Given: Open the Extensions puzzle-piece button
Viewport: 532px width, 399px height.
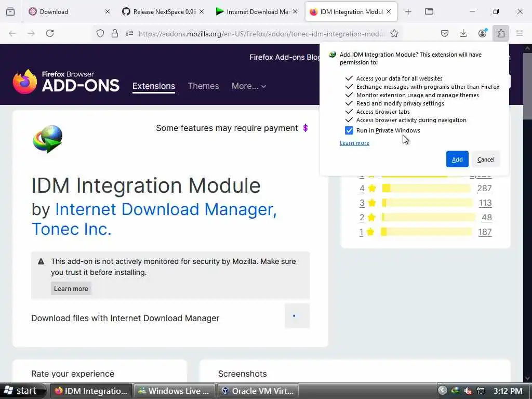Looking at the screenshot, I should (x=501, y=33).
